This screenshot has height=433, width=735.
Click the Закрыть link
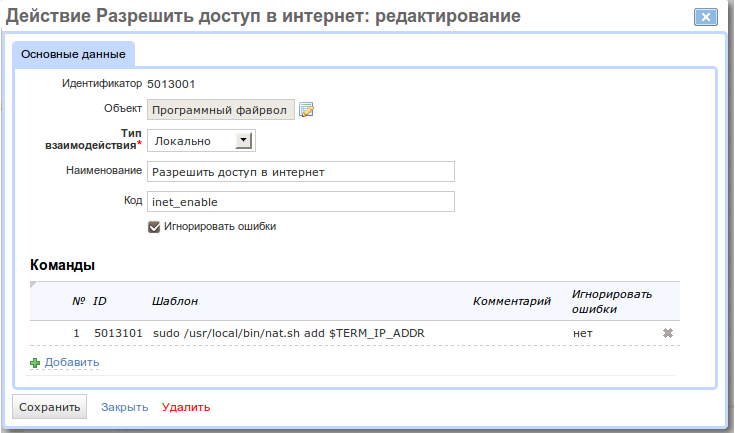pos(125,407)
